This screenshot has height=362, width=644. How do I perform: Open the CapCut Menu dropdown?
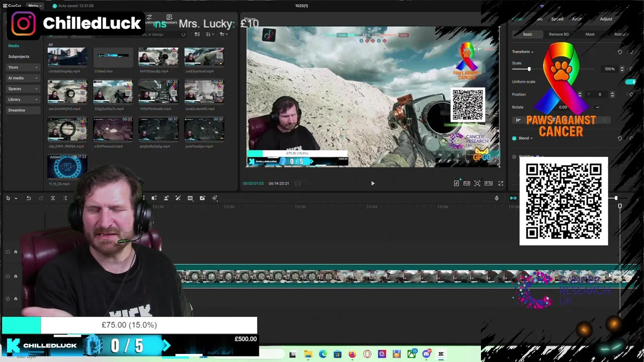click(x=34, y=6)
